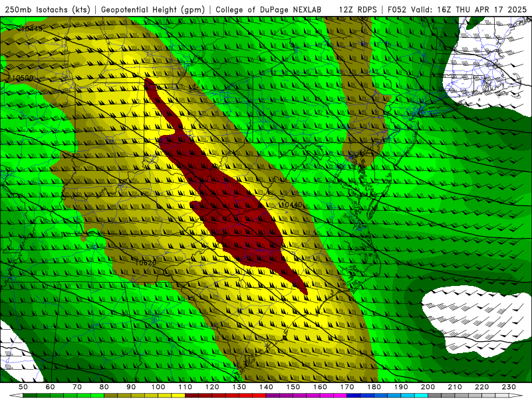
Task: Click the '70' value on the color scale
Action: coord(77,387)
